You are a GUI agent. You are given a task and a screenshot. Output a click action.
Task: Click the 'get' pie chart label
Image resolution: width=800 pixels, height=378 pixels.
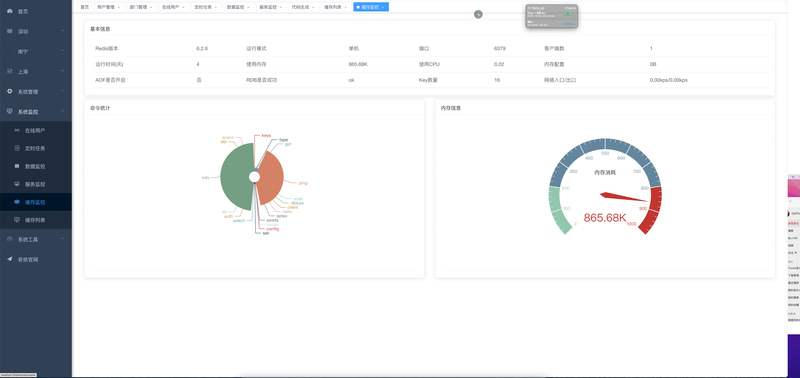click(x=288, y=144)
